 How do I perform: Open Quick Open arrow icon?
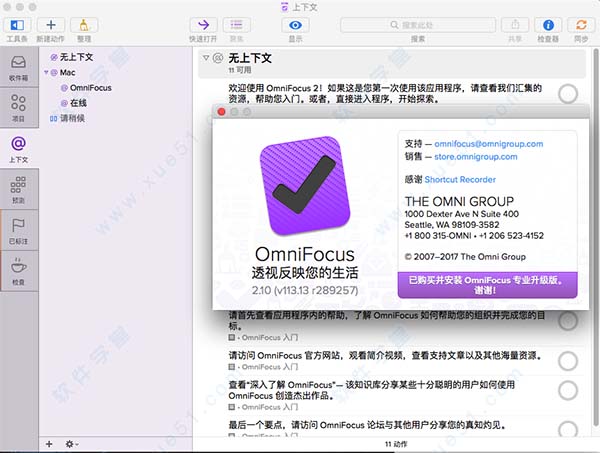(x=203, y=25)
